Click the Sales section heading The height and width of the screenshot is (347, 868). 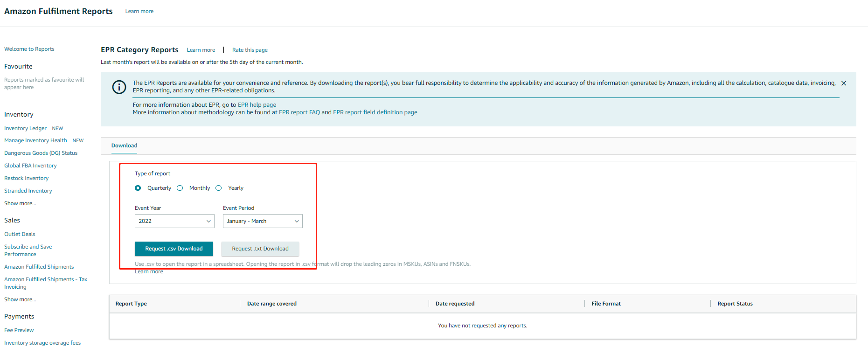(x=12, y=220)
